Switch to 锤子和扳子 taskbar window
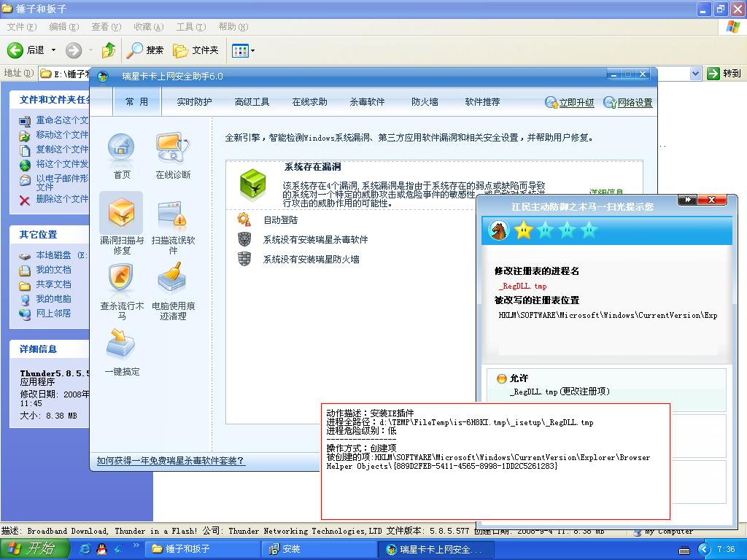Screen dimensions: 747x560 coord(204,549)
